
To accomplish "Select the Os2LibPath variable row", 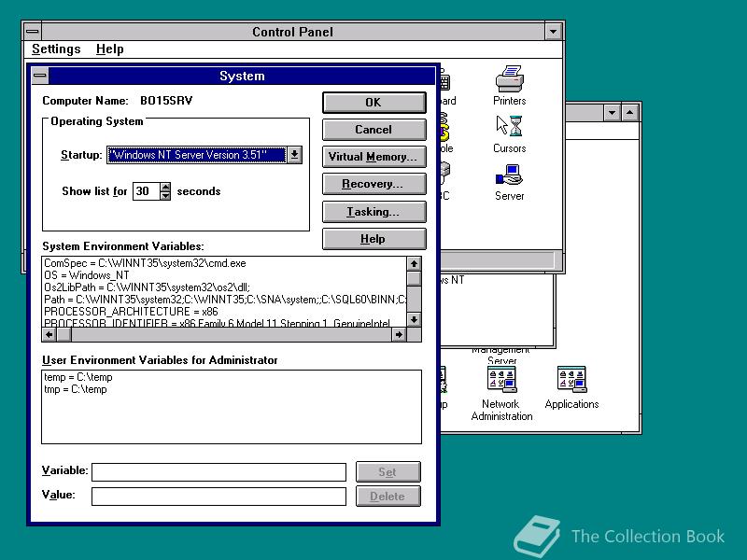I will tap(224, 287).
